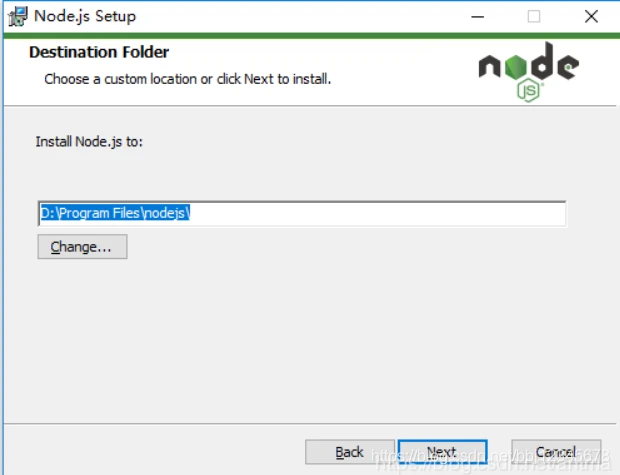620x475 pixels.
Task: Click the 'Choose a custom location' instruction text
Action: click(187, 79)
